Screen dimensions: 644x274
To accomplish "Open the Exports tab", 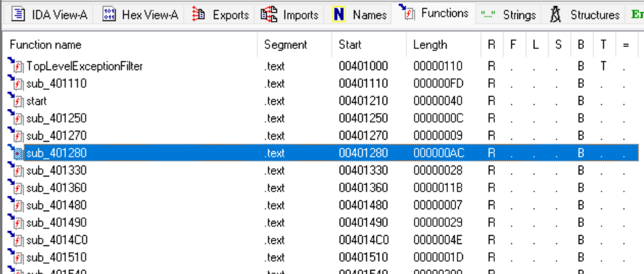I will [x=220, y=15].
